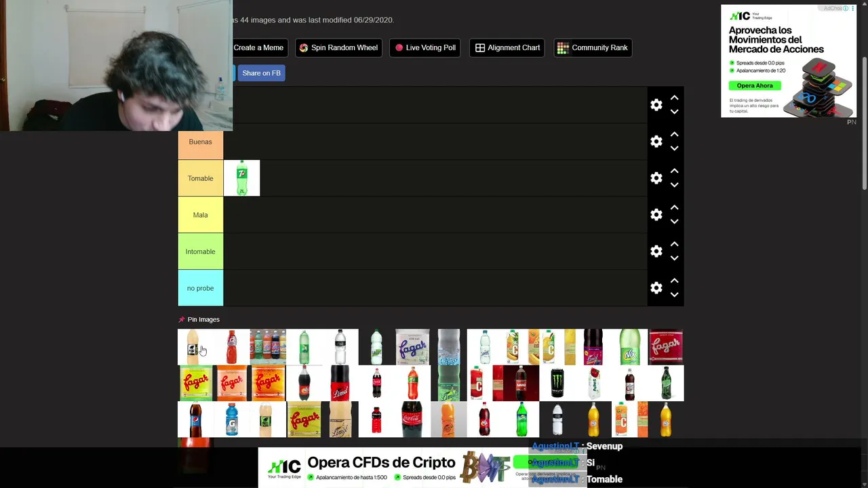View the Community Rank
The height and width of the screenshot is (488, 868).
(x=593, y=47)
